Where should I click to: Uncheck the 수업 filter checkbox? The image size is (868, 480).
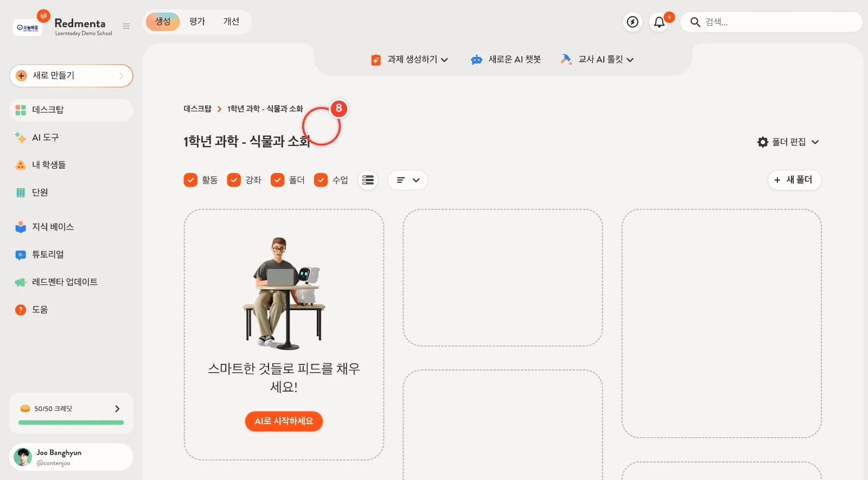(x=321, y=180)
